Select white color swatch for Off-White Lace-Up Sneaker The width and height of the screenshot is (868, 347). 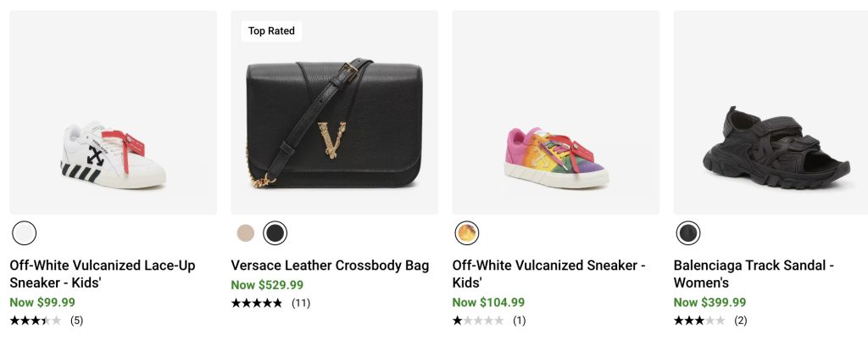[25, 232]
